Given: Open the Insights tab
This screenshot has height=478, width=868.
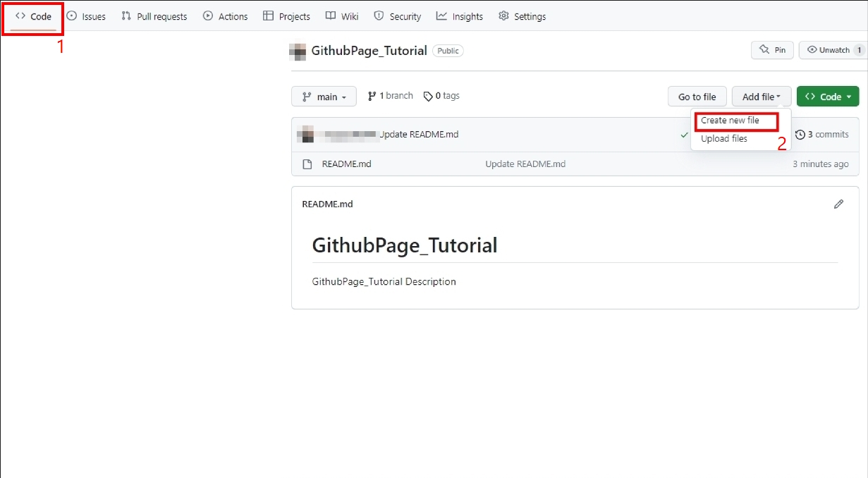Looking at the screenshot, I should click(460, 16).
